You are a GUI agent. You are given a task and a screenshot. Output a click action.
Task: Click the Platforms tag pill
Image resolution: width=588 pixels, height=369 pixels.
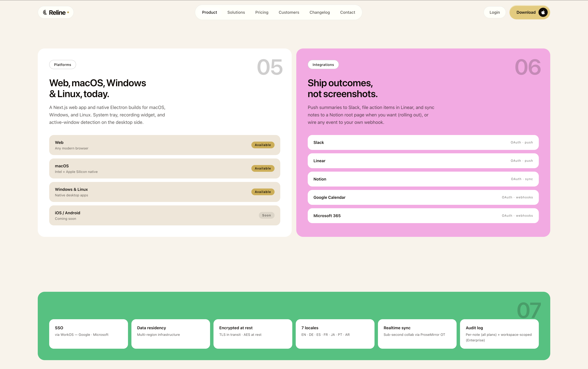click(x=62, y=65)
